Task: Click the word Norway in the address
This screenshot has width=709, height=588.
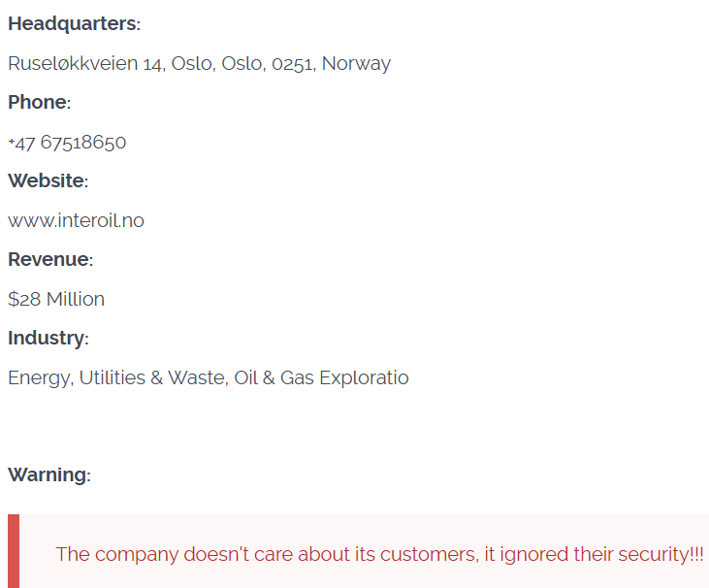Action: click(356, 64)
